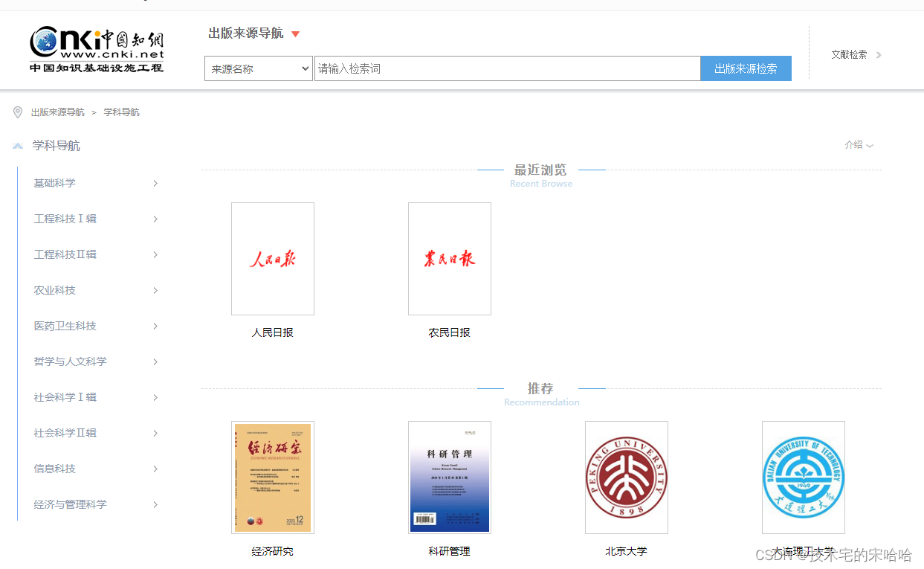
Task: Open the Peking University logo thumbnail
Action: (x=627, y=478)
